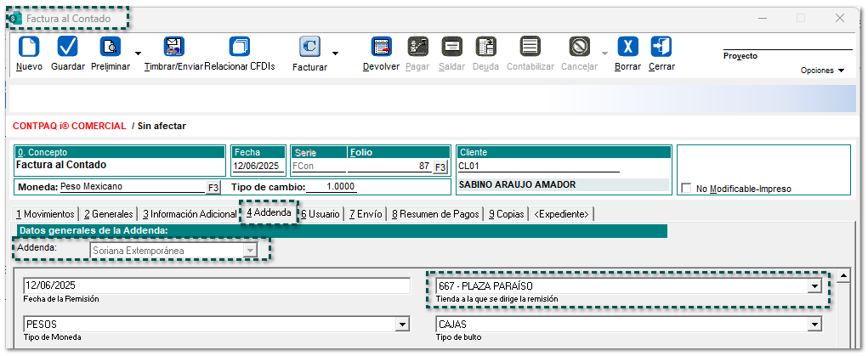Open Preliminar preview icon
Viewport: 868px width, 356px height.
110,47
